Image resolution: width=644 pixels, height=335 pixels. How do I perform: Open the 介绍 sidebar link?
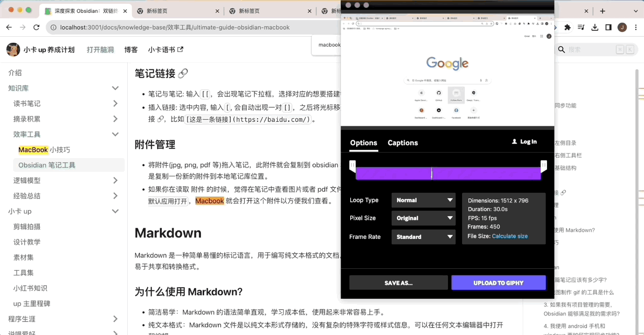pyautogui.click(x=15, y=73)
